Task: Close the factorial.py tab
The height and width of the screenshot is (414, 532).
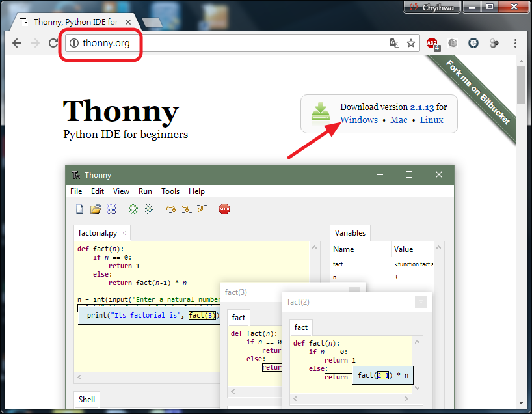Action: click(124, 233)
